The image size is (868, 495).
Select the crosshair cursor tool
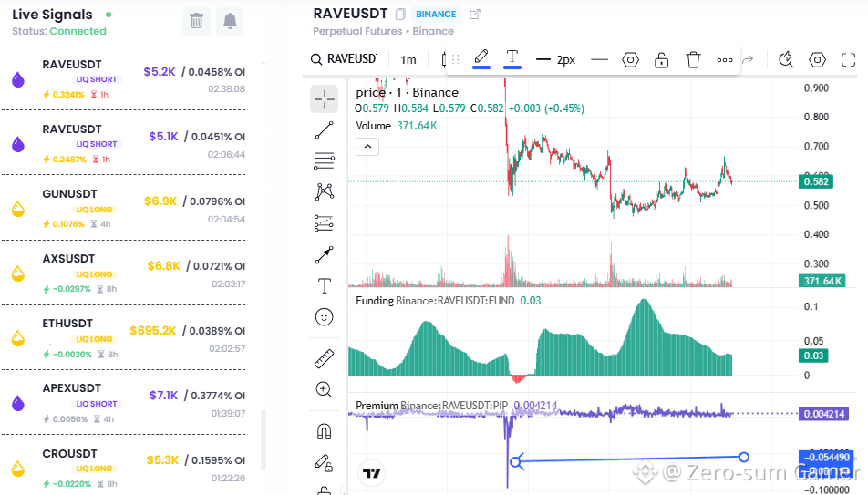(x=325, y=99)
